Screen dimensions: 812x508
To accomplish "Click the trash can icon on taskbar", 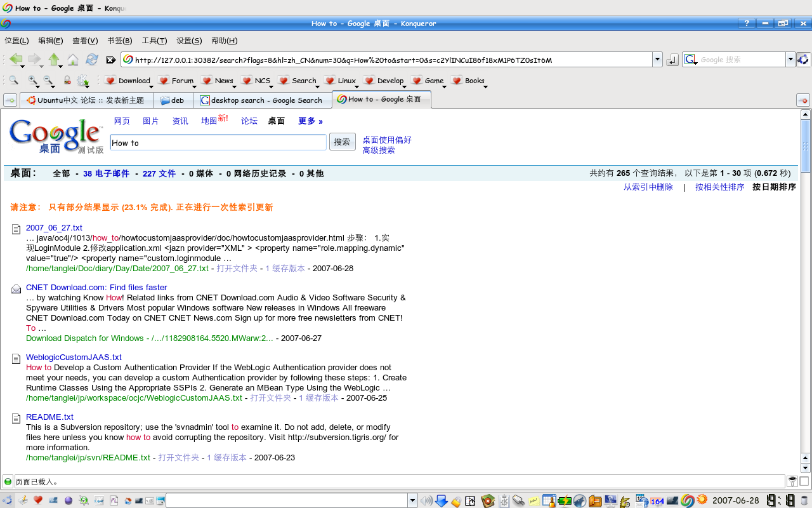I will point(804,500).
